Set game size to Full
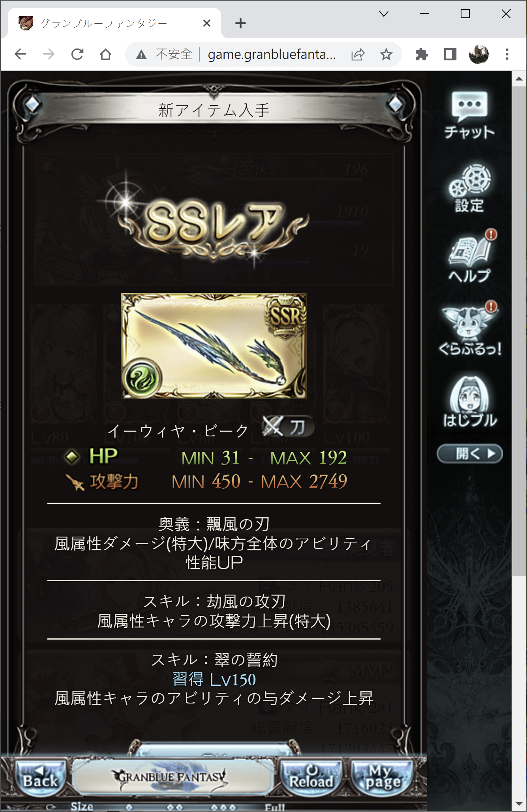Viewport: 527px width, 812px height. (x=275, y=807)
